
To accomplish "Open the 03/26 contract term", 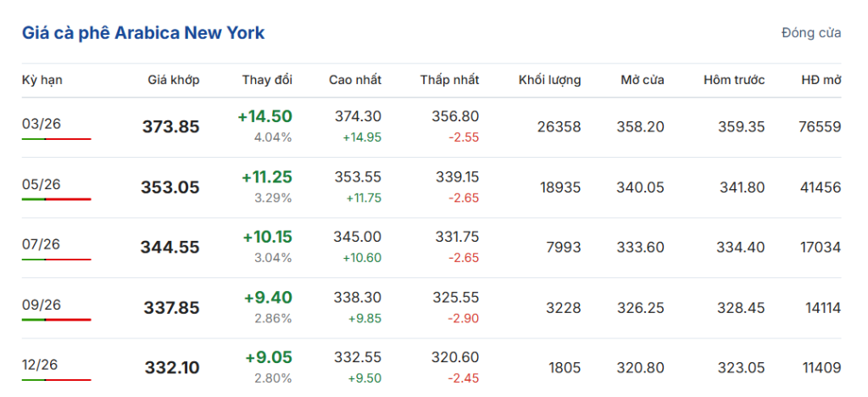I will pyautogui.click(x=42, y=123).
